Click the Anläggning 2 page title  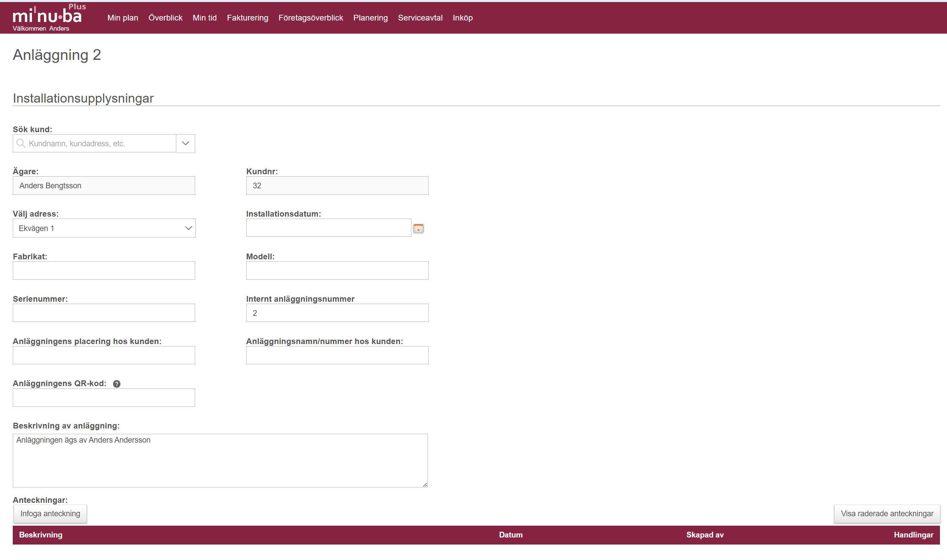tap(57, 55)
